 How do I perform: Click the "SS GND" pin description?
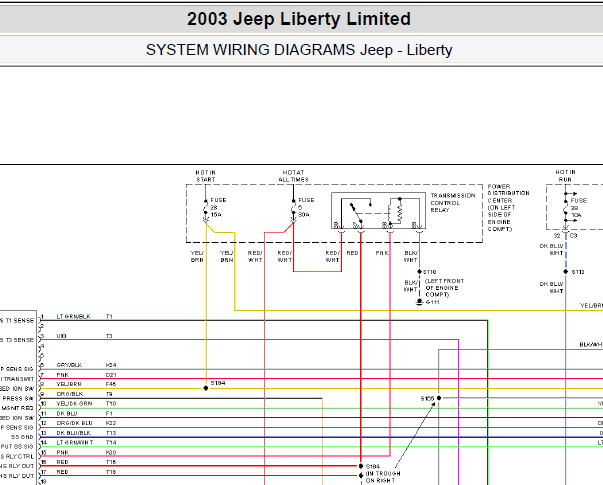(22, 437)
